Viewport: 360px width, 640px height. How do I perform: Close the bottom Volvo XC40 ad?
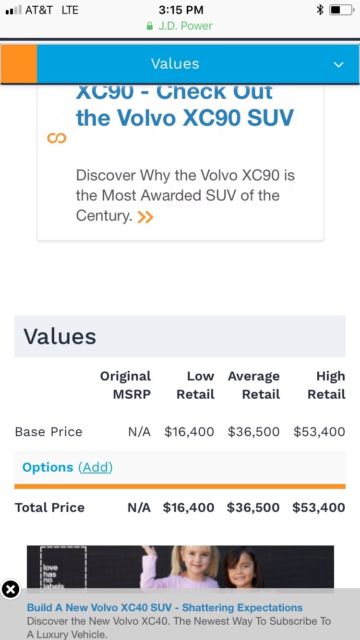[11, 589]
